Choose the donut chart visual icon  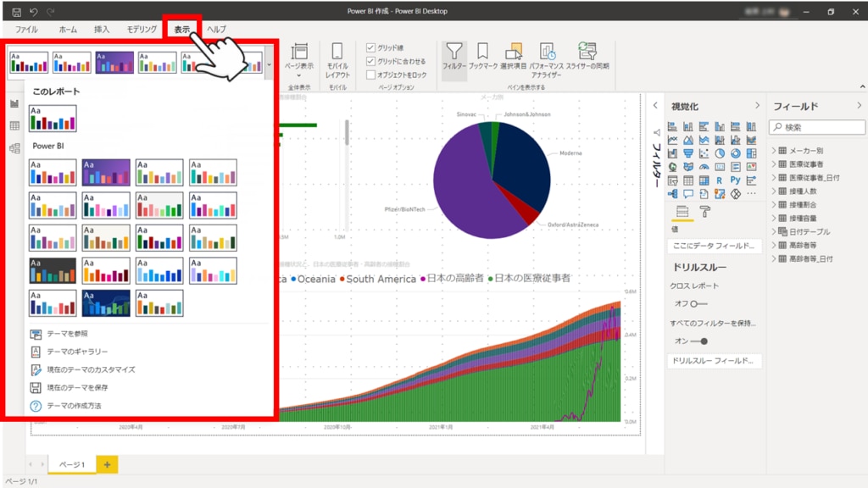point(735,153)
